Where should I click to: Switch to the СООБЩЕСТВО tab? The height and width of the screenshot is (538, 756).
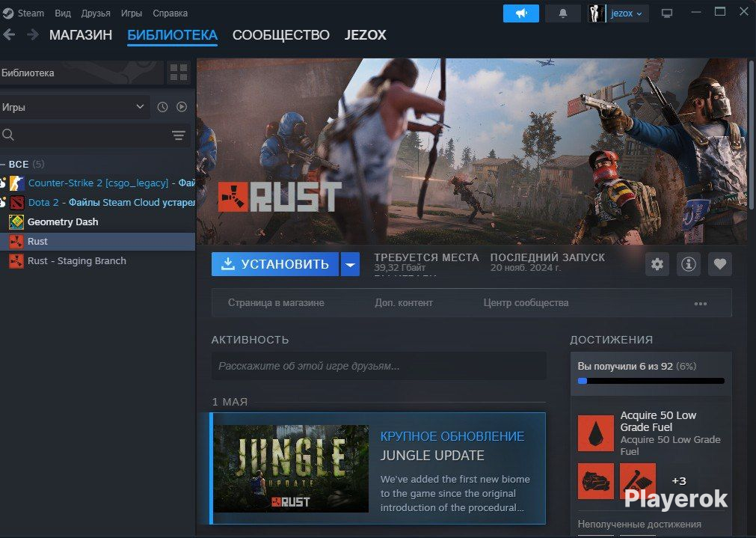(281, 34)
